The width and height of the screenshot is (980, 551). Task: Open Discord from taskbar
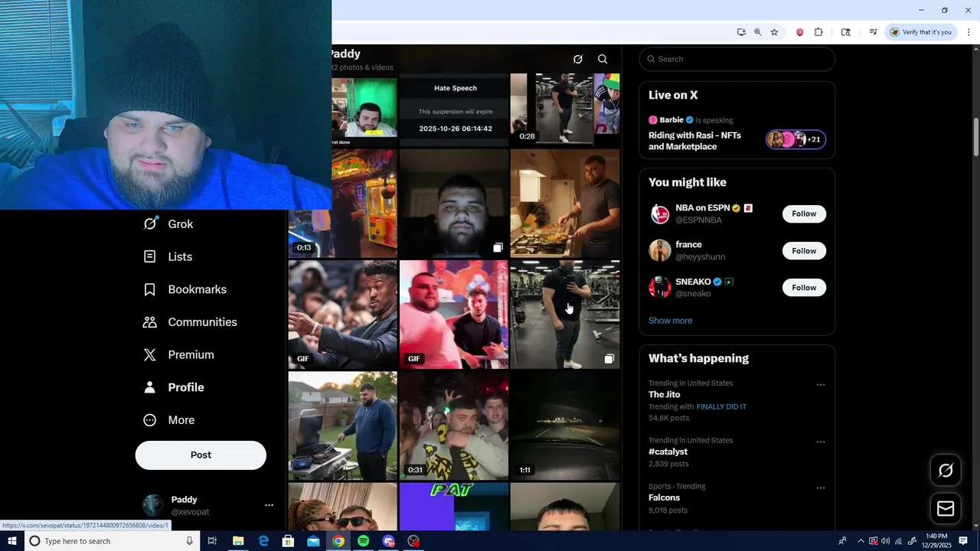[x=388, y=541]
